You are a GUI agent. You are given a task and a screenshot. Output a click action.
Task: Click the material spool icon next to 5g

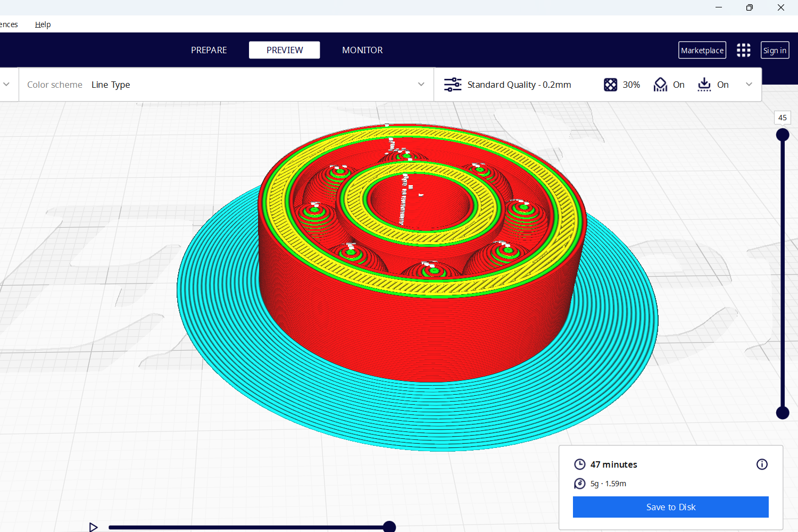(579, 484)
